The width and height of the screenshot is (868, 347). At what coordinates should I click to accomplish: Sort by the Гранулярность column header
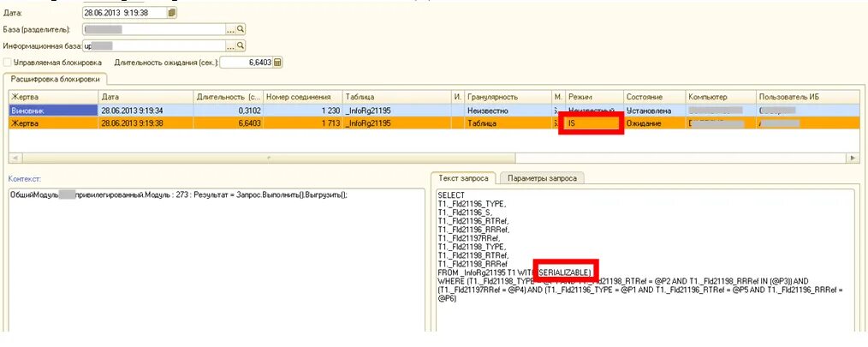click(508, 97)
